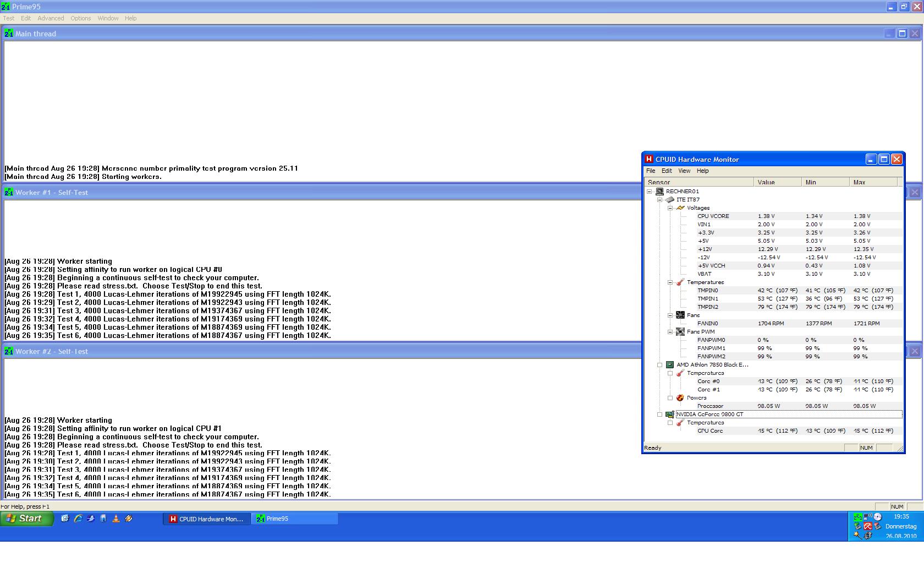The width and height of the screenshot is (924, 578).
Task: Open the Window menu in Prime95
Action: 108,18
